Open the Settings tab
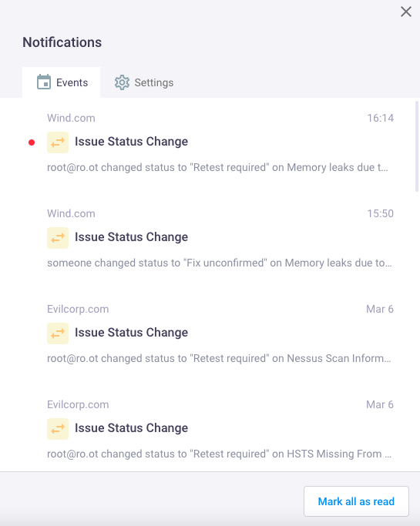Screen dimensions: 420x526 [x=143, y=82]
